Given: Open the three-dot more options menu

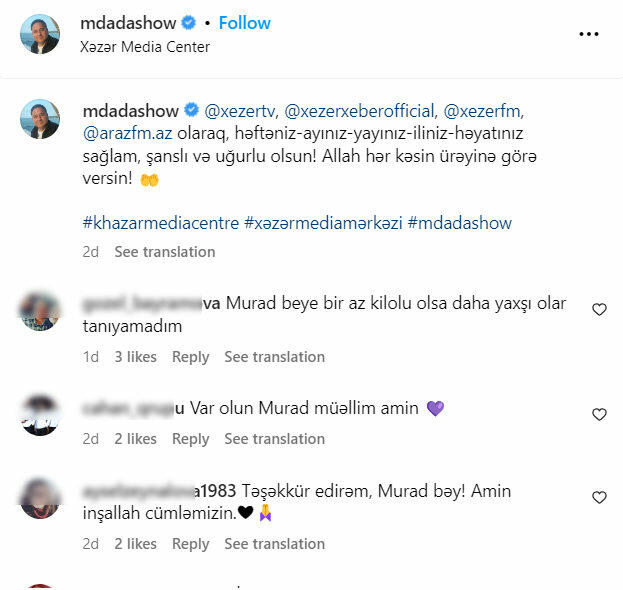Looking at the screenshot, I should (x=588, y=34).
